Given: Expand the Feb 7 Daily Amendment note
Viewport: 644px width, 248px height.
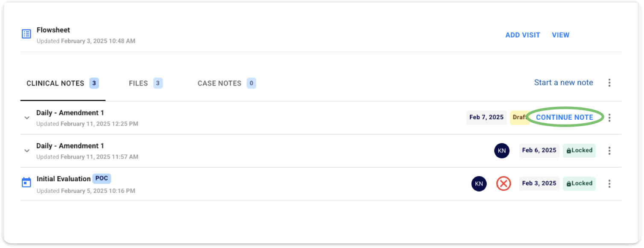Looking at the screenshot, I should click(27, 118).
